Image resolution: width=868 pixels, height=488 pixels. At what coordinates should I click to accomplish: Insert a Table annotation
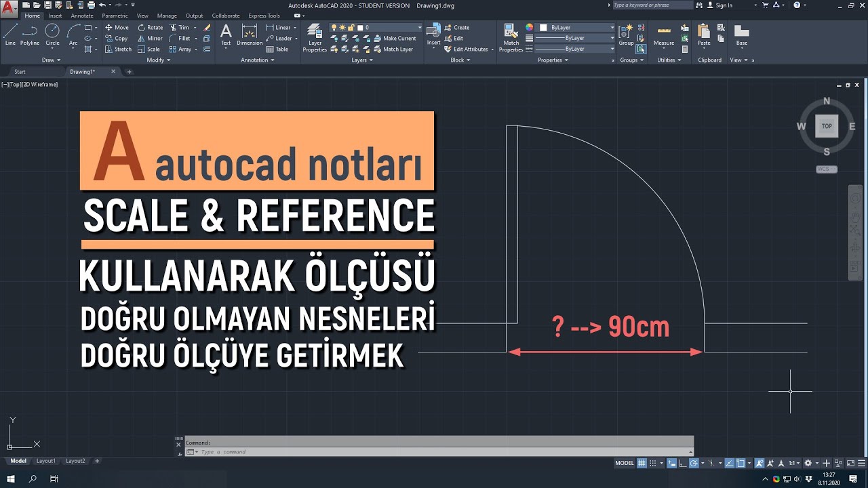(x=277, y=49)
